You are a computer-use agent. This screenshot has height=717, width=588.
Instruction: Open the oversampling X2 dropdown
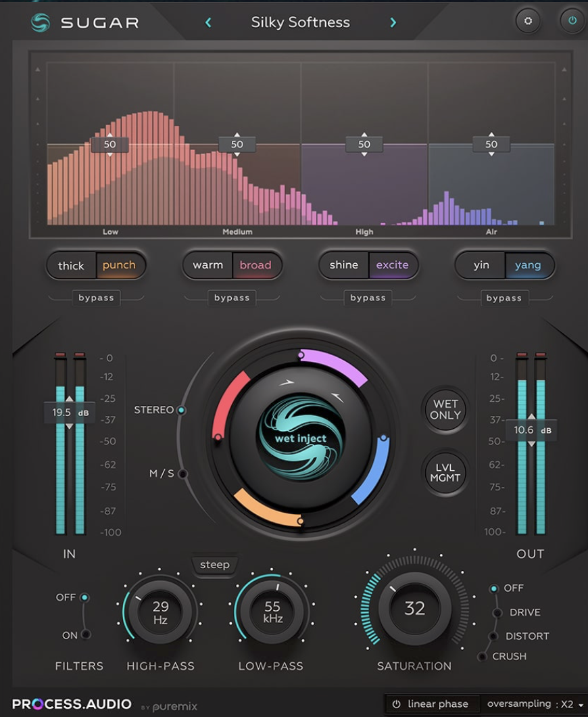pyautogui.click(x=535, y=704)
